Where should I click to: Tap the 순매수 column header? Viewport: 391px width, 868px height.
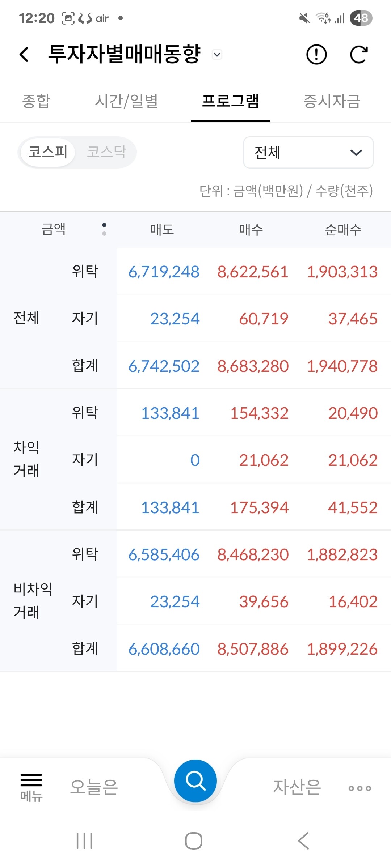tap(343, 230)
